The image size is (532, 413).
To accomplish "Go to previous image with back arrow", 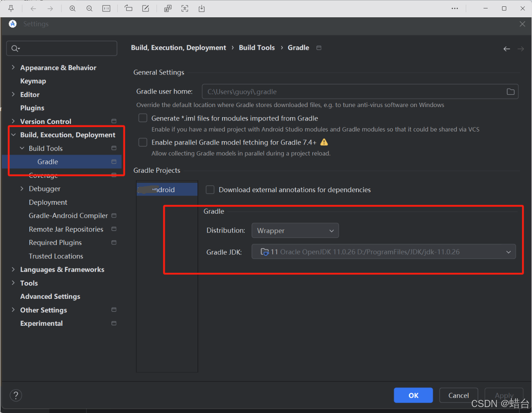I will click(33, 8).
